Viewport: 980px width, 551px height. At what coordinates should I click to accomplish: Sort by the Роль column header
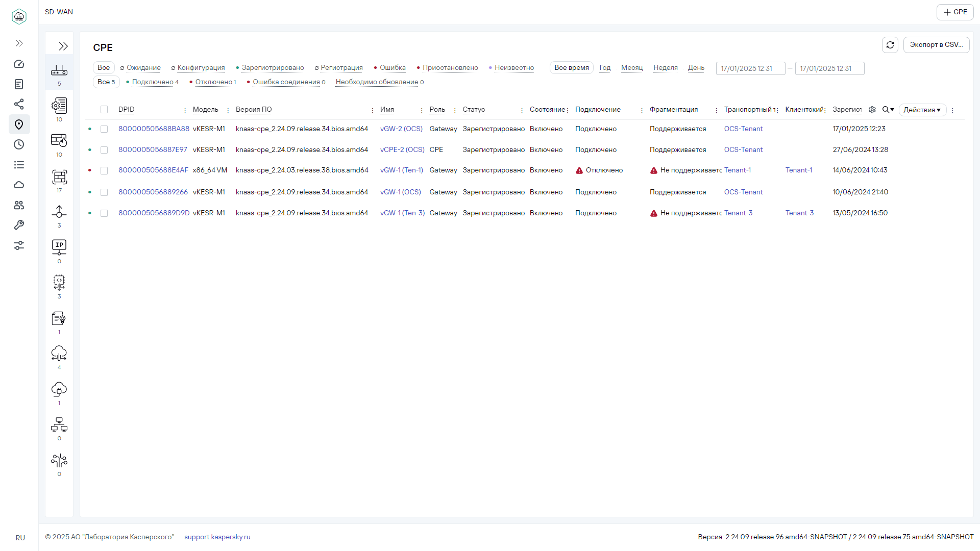click(x=437, y=110)
